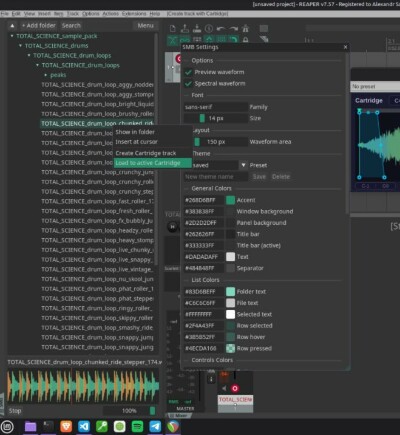Screen dimensions: 400x435
Task: Click the Accent color swatch
Action: [x=230, y=200]
